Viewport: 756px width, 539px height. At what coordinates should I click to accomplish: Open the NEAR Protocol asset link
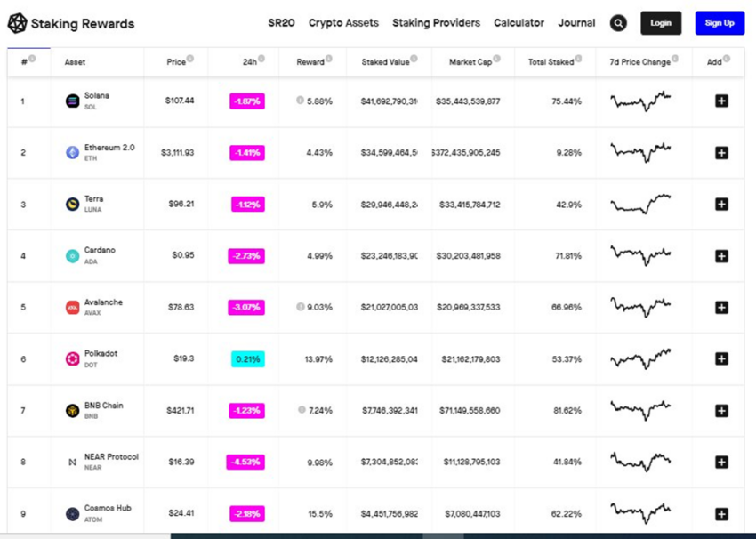pyautogui.click(x=111, y=456)
